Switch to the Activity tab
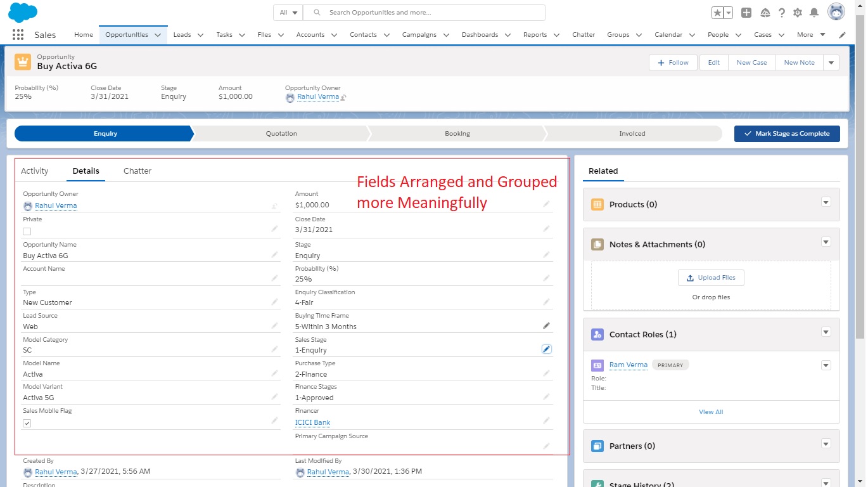The height and width of the screenshot is (487, 868). [x=34, y=171]
